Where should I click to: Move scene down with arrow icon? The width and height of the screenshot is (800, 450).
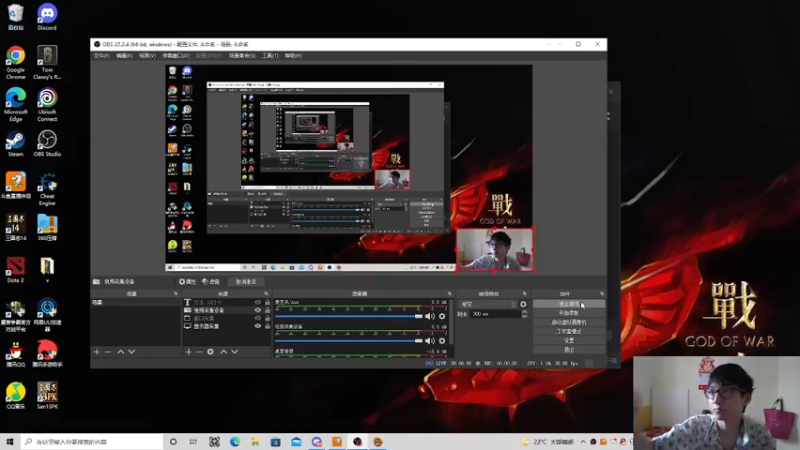coord(132,352)
